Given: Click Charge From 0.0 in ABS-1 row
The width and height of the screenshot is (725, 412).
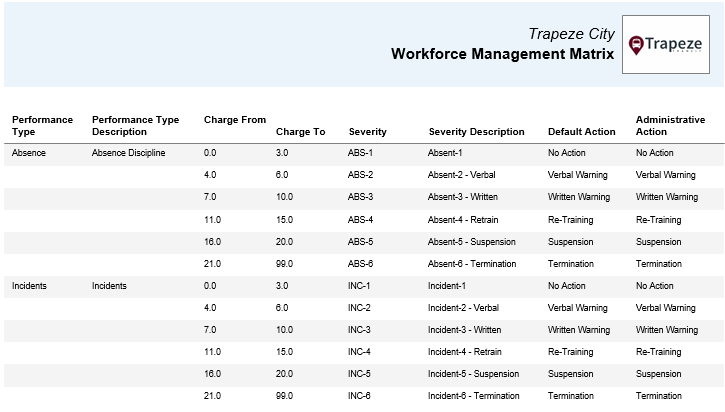Looking at the screenshot, I should (x=210, y=153).
